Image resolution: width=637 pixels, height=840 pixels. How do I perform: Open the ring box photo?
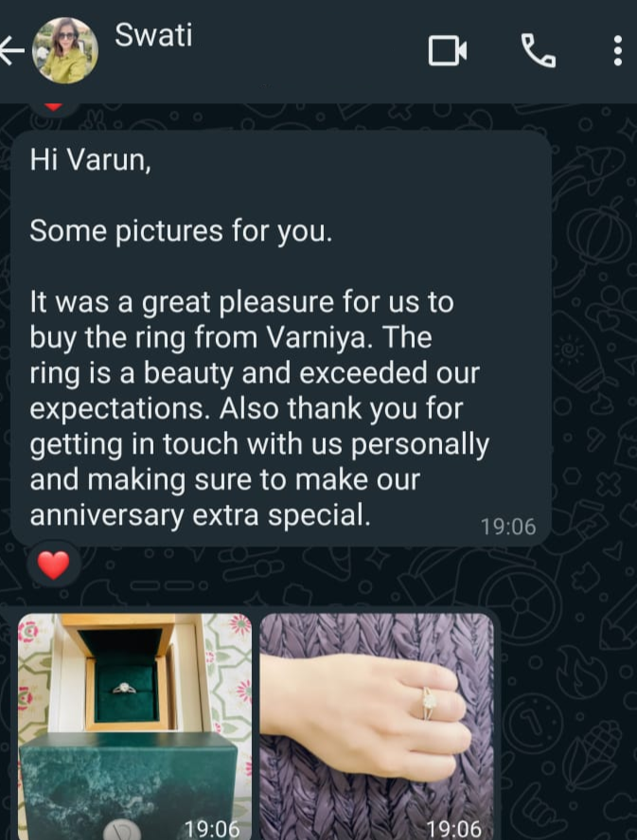[135, 726]
